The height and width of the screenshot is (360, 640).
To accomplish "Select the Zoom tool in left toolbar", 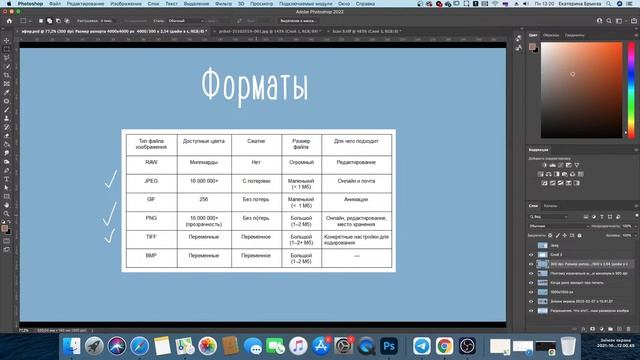I will point(7,214).
